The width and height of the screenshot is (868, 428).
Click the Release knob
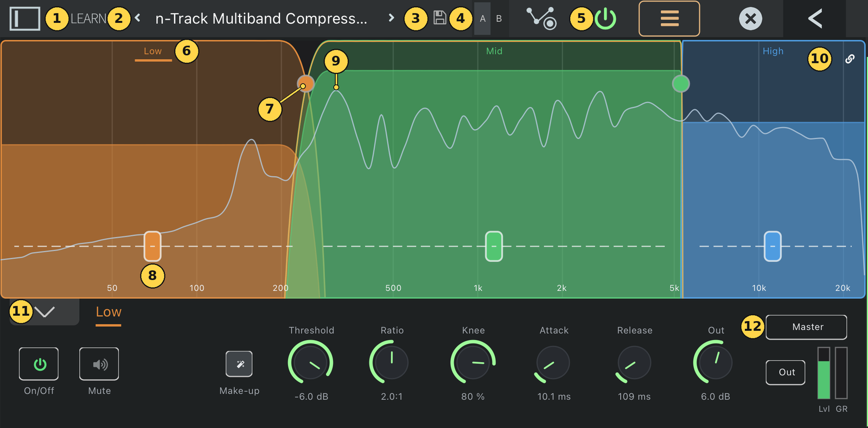click(634, 363)
